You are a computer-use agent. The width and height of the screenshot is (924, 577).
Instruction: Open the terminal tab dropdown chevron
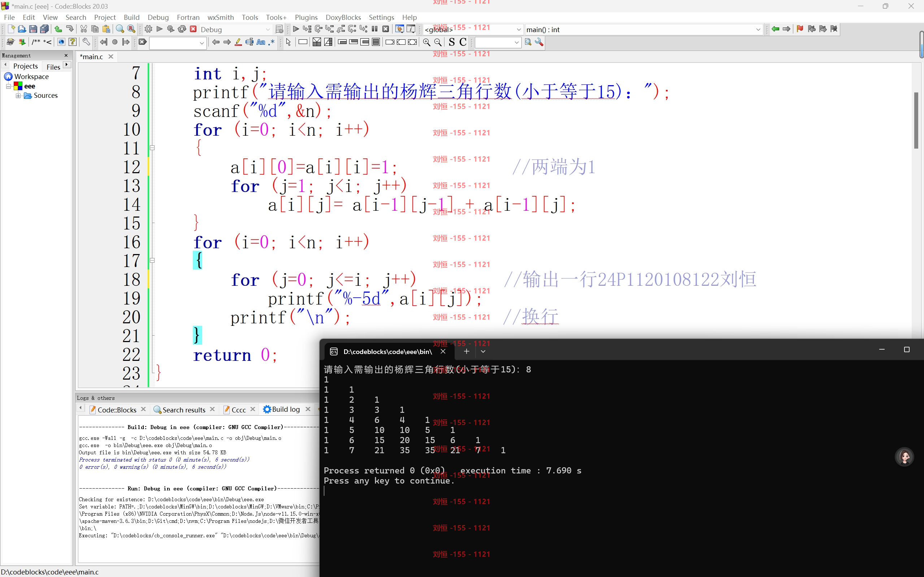click(x=483, y=351)
